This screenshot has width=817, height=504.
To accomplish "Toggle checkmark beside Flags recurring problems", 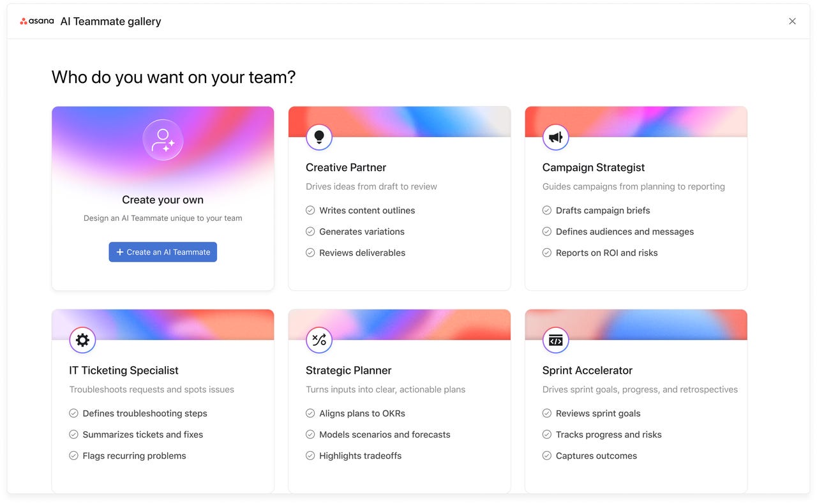I will (x=73, y=456).
